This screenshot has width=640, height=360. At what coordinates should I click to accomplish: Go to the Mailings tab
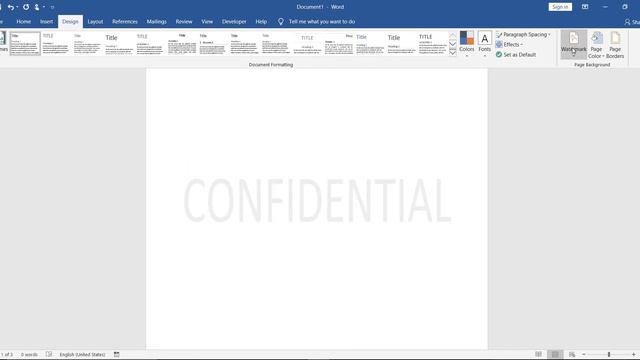point(157,22)
